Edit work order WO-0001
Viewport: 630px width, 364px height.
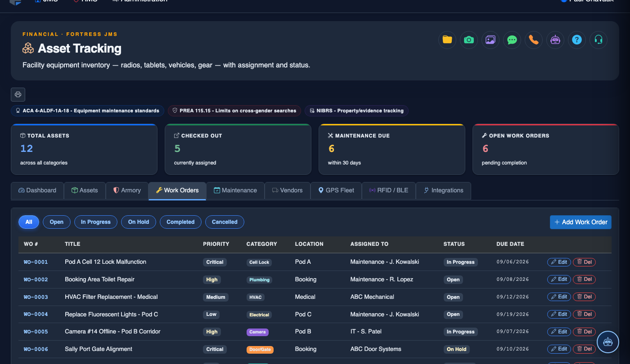click(559, 262)
